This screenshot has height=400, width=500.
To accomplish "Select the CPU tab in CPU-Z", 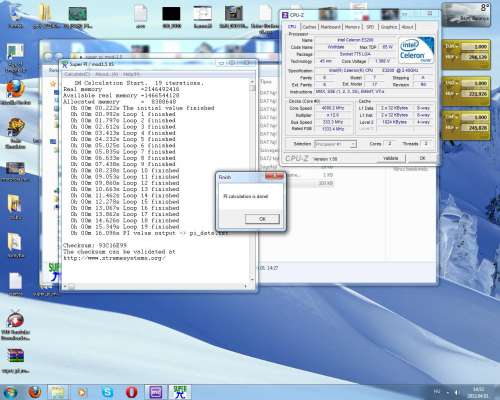I will [x=292, y=26].
